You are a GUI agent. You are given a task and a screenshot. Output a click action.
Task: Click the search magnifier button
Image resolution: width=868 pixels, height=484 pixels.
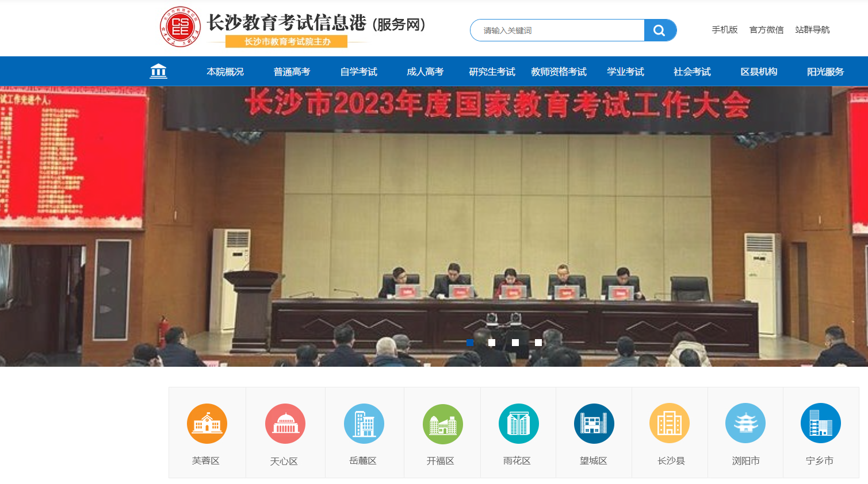660,30
